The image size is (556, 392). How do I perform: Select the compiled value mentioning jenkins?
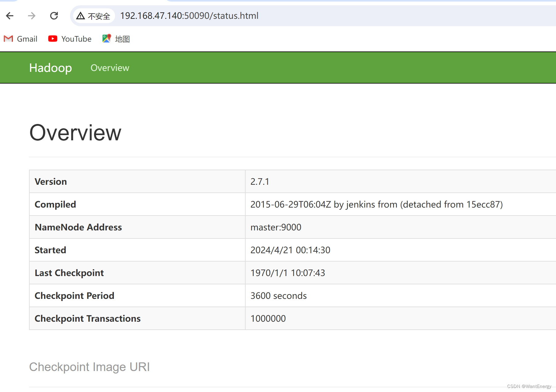click(x=376, y=204)
